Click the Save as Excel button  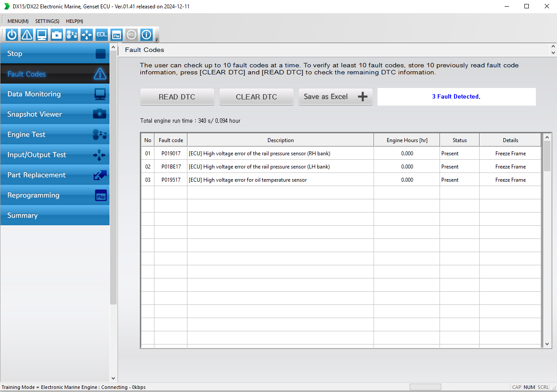point(336,97)
